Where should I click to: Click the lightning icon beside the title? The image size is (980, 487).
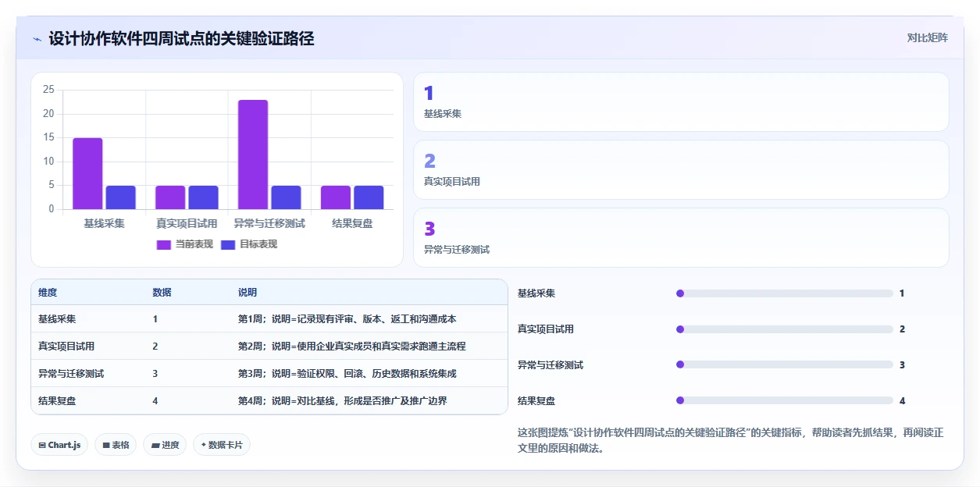tap(37, 38)
